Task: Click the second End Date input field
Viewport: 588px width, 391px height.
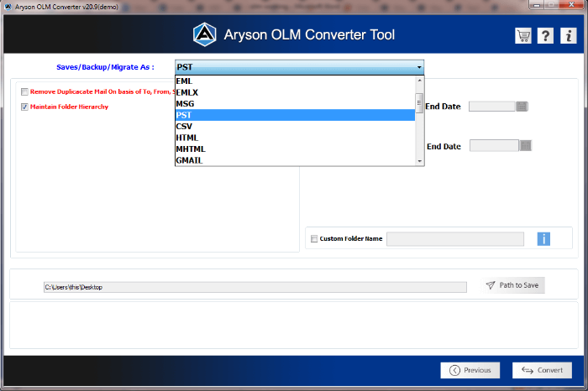Action: point(494,145)
